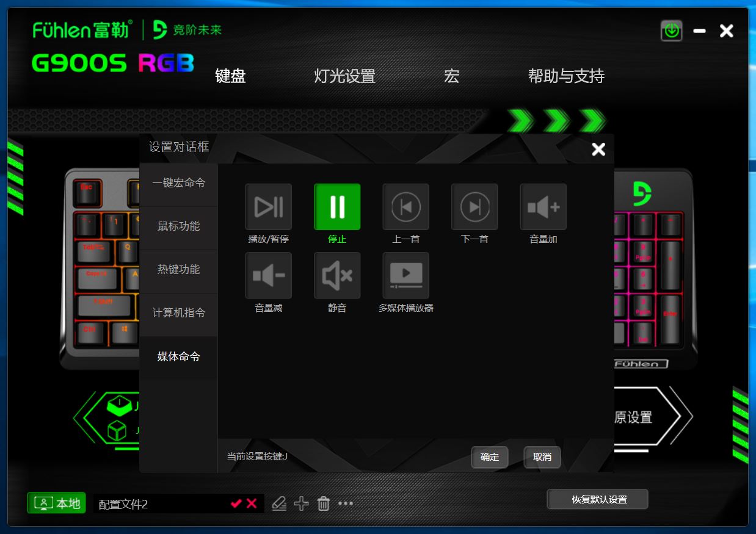
Task: Choose the Previous Track icon
Action: 406,207
